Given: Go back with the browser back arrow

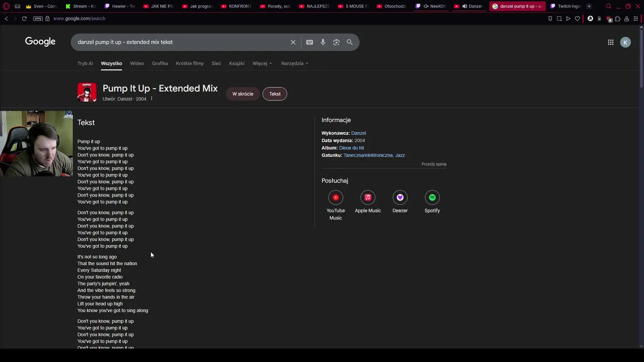Looking at the screenshot, I should 6,19.
